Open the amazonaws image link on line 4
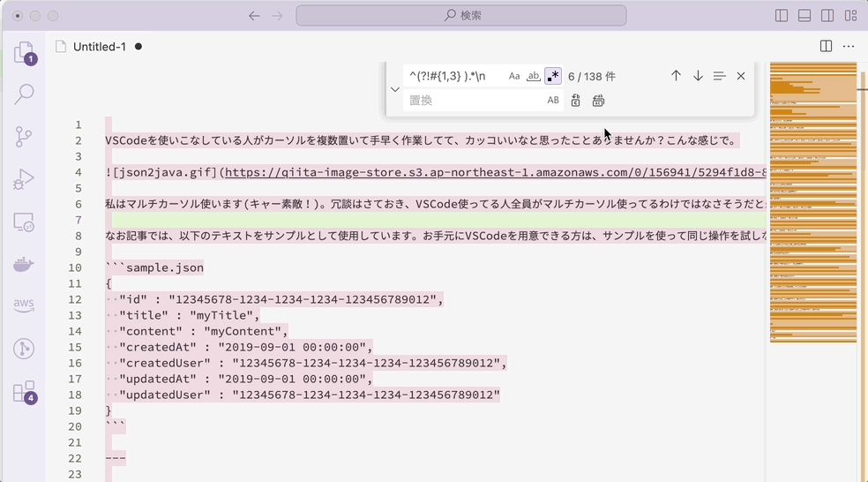The image size is (868, 482). tap(496, 172)
